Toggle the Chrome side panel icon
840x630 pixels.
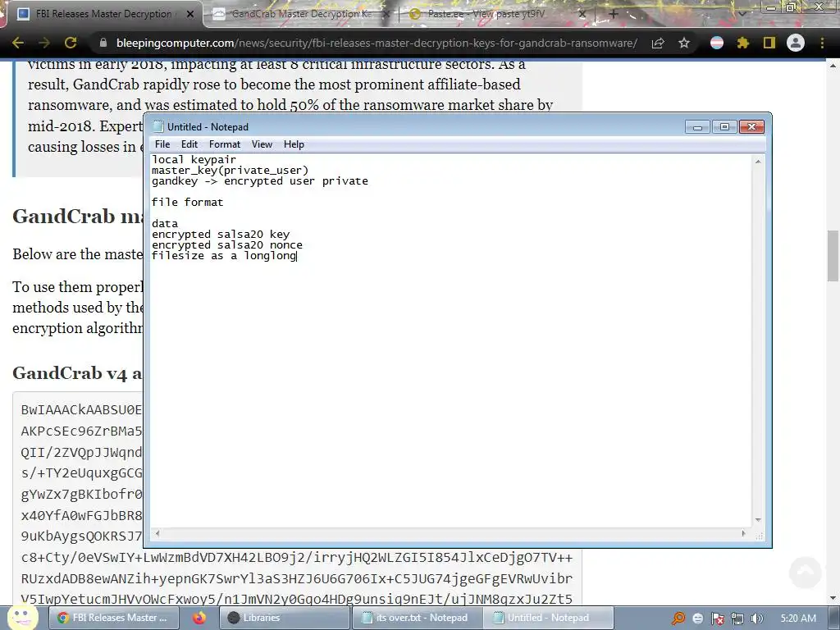(769, 43)
